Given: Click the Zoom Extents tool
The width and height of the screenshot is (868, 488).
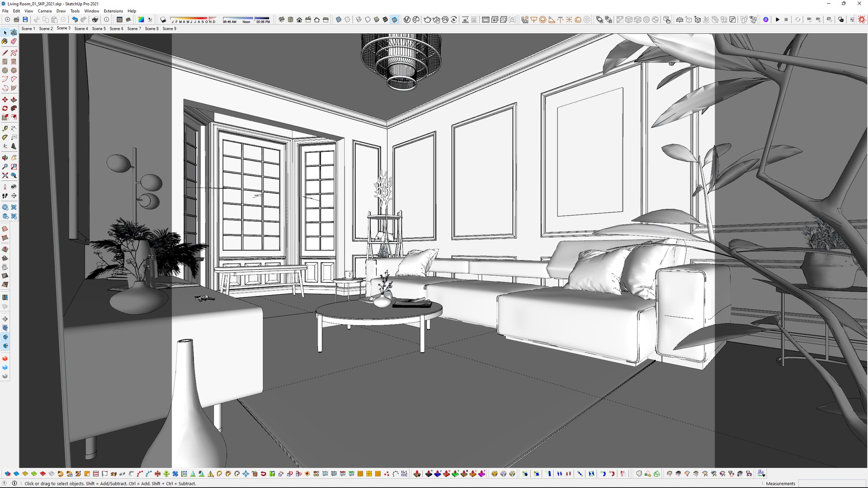Looking at the screenshot, I should (x=5, y=175).
